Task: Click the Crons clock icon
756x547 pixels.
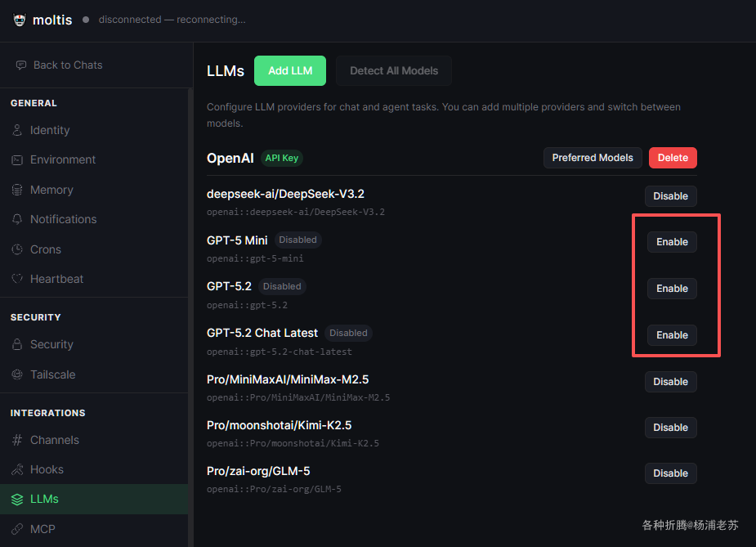Action: [17, 249]
